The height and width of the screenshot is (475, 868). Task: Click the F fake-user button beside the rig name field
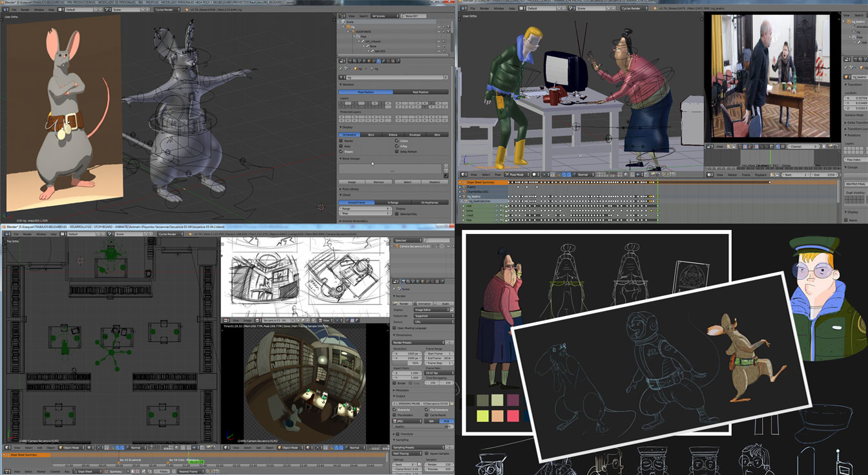[x=446, y=78]
